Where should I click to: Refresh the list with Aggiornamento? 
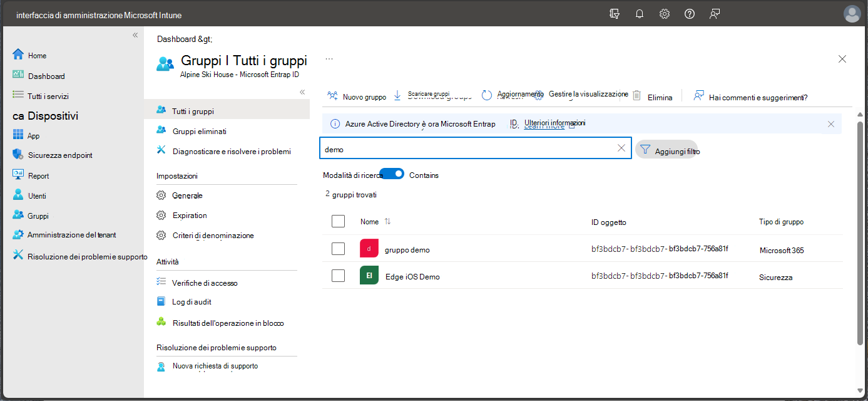pos(513,95)
